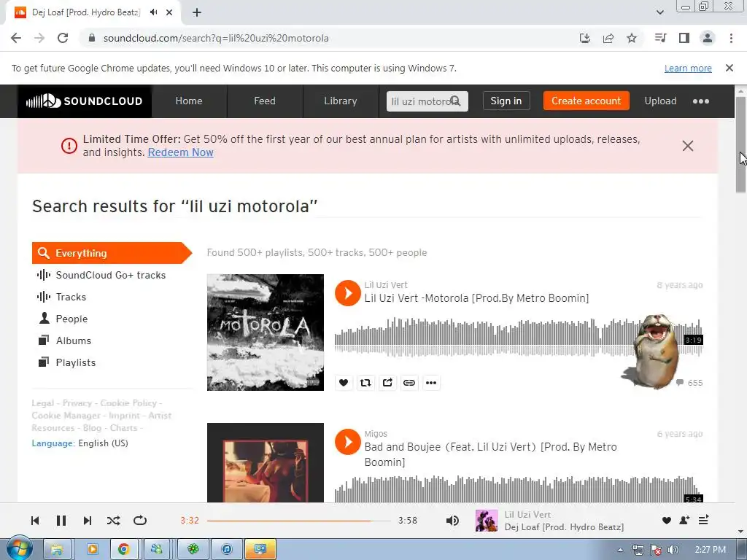Viewport: 747px width, 560px height.
Task: Click the search magnifier icon in header
Action: click(x=455, y=101)
